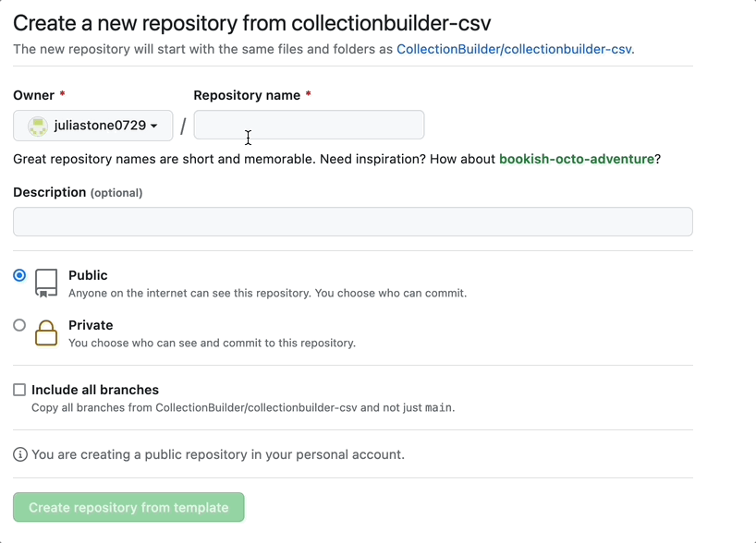Select the Private radio button
756x543 pixels.
(x=19, y=325)
